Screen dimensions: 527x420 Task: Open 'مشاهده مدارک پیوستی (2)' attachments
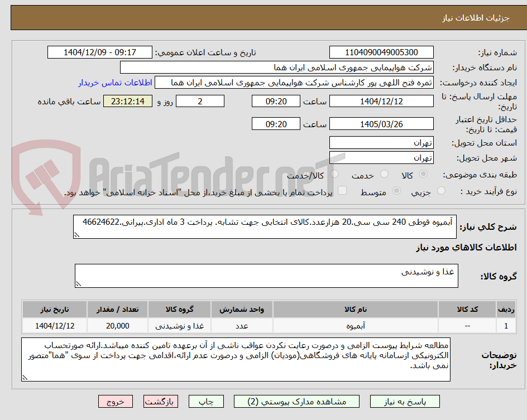pyautogui.click(x=296, y=402)
